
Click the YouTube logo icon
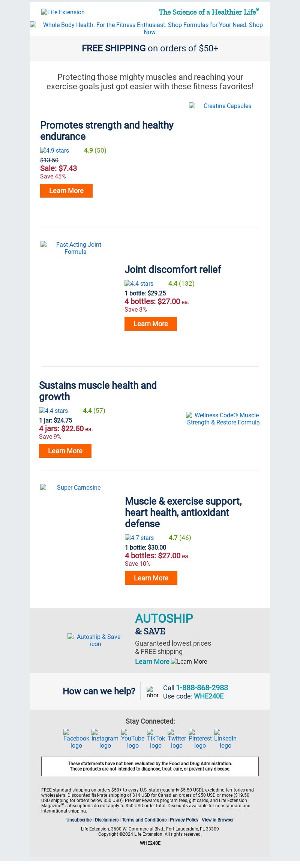coord(133,739)
